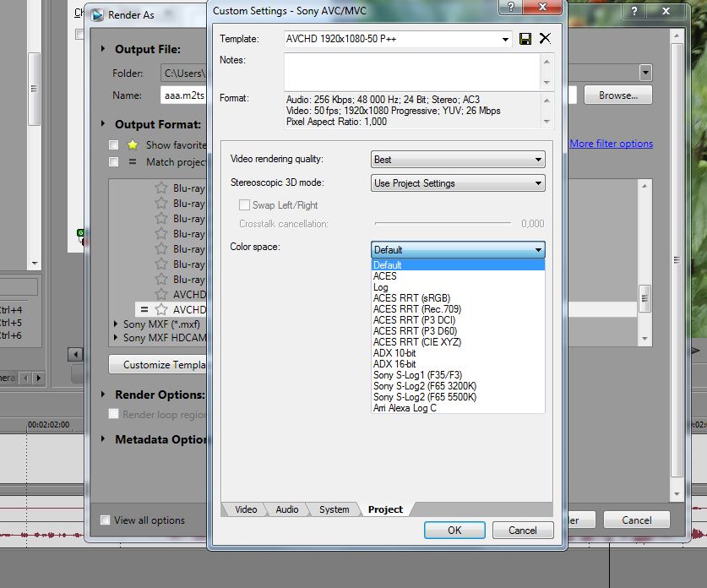Click the help question mark in title bar

click(x=510, y=8)
